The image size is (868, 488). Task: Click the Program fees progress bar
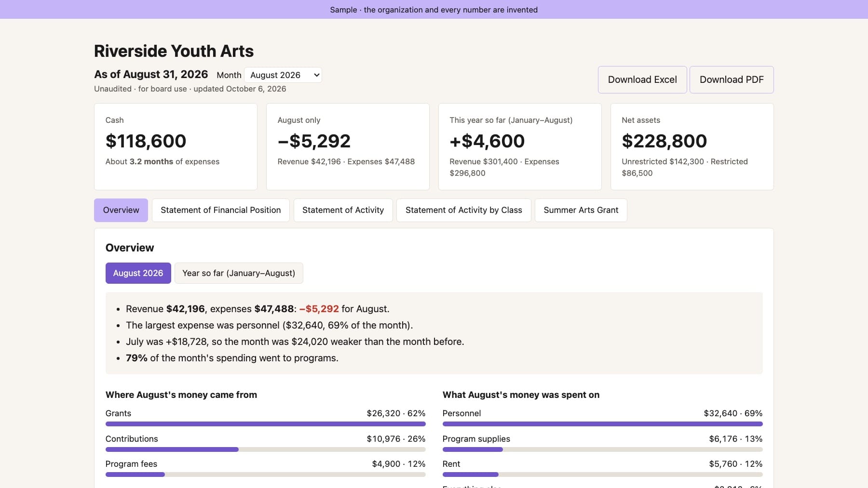click(266, 475)
